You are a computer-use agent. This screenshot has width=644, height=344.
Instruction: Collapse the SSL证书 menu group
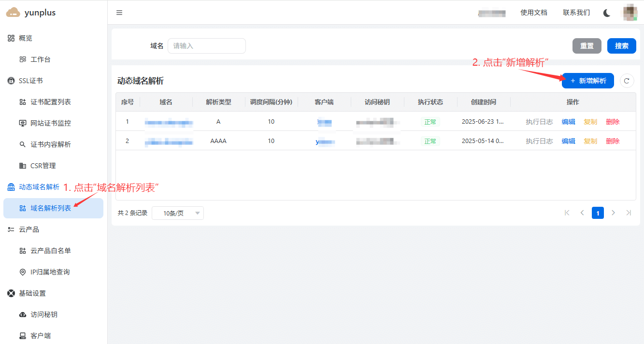pos(31,81)
